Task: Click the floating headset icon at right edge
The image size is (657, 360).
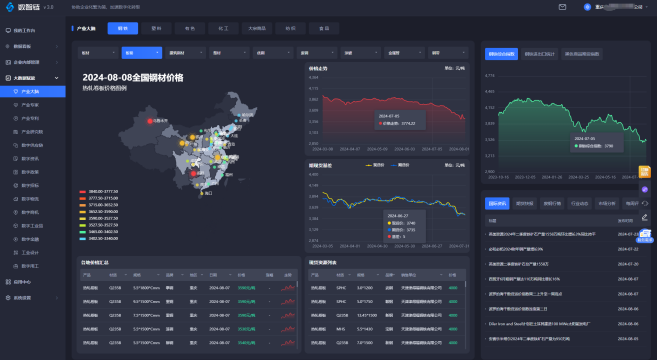Action: pos(645,203)
